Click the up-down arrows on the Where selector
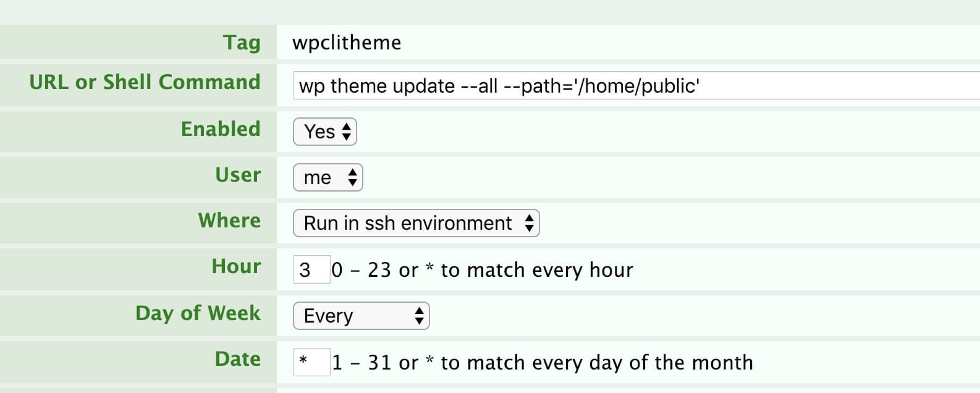The width and height of the screenshot is (980, 393). click(x=529, y=223)
